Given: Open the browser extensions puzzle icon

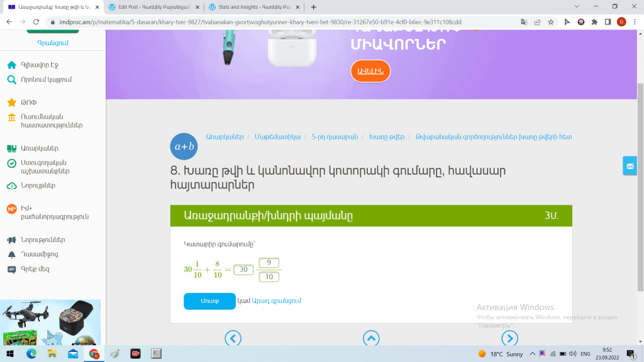Looking at the screenshot, I should point(594,21).
